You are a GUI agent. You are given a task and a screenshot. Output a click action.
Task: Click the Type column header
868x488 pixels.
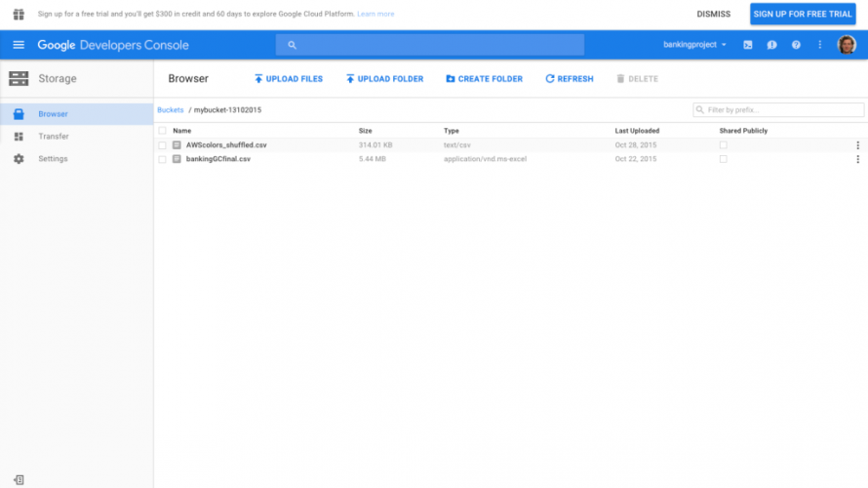point(452,131)
